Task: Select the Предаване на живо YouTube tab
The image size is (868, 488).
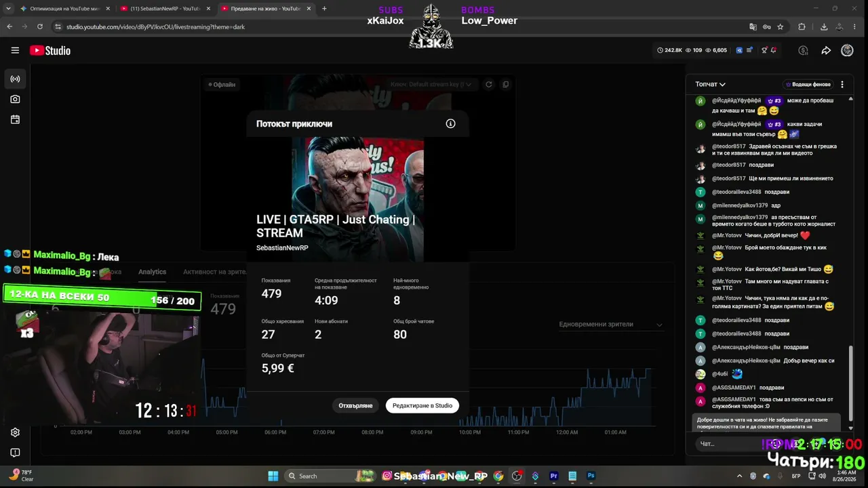Action: click(x=265, y=9)
